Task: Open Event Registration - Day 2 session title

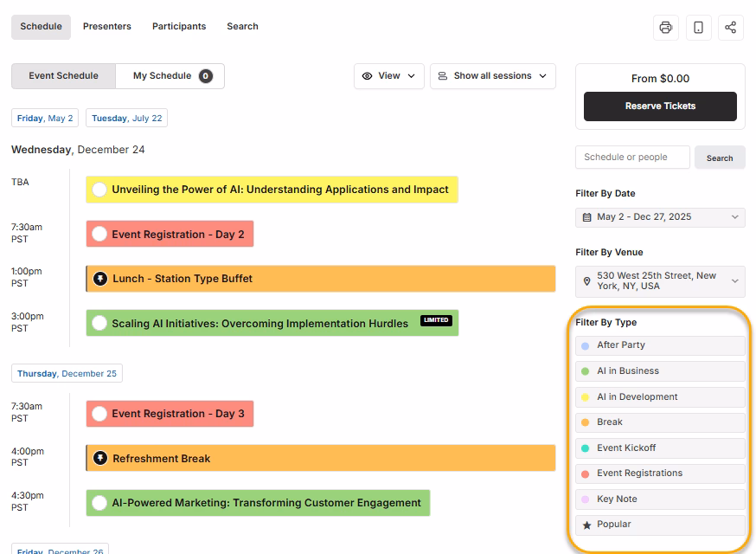Action: (x=178, y=235)
